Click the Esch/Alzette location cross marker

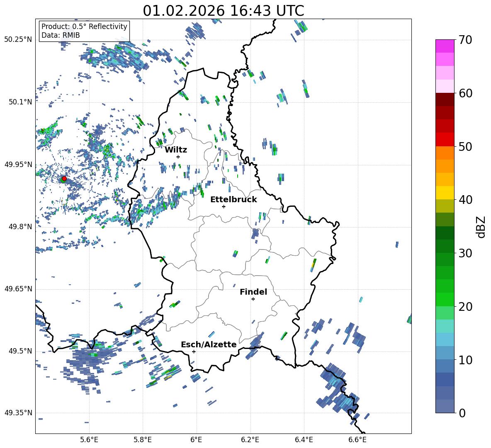194,351
